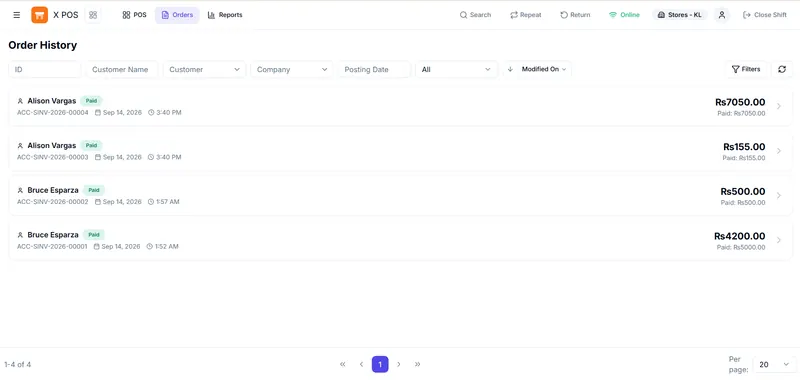The height and width of the screenshot is (380, 800).
Task: Click the orange X POS store logo
Action: (x=39, y=15)
